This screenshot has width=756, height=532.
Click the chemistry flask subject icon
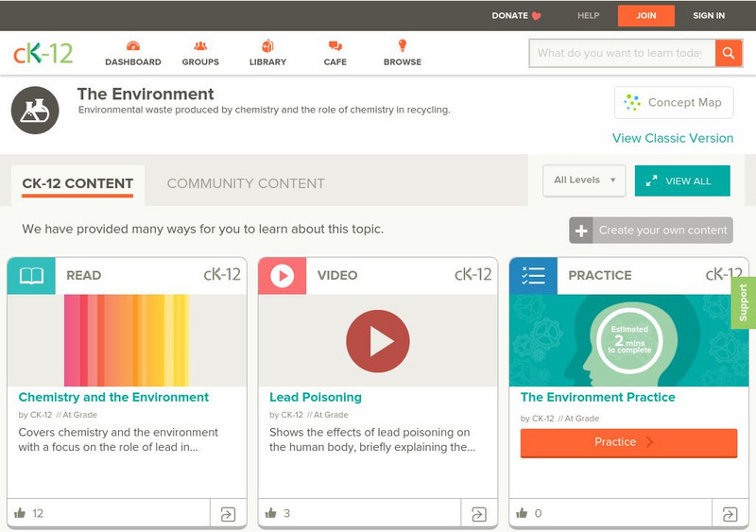click(x=35, y=110)
